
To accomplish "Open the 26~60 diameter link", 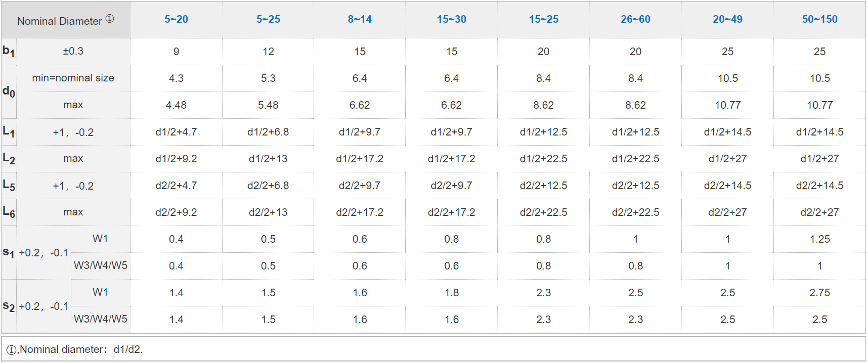I will point(636,19).
